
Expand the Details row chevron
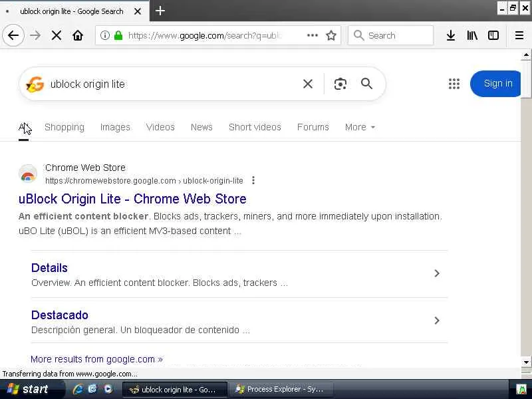point(437,273)
